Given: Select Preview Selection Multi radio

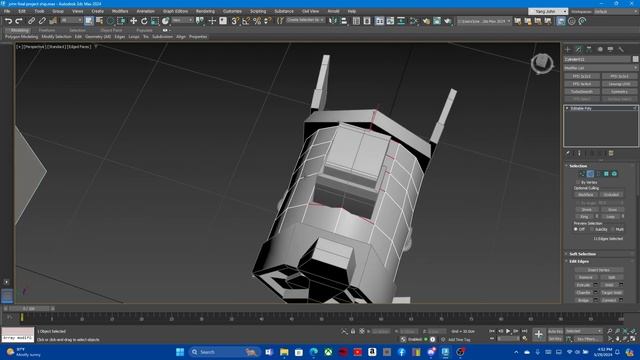Looking at the screenshot, I should pos(613,229).
